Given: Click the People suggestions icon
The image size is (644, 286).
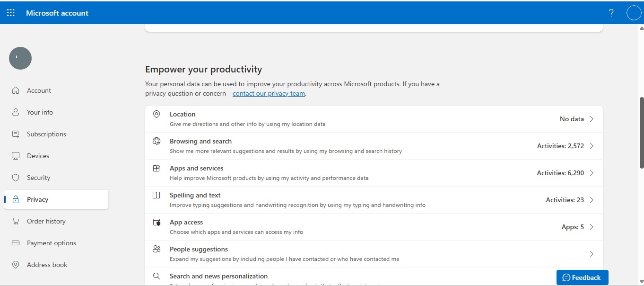Looking at the screenshot, I should point(157,249).
